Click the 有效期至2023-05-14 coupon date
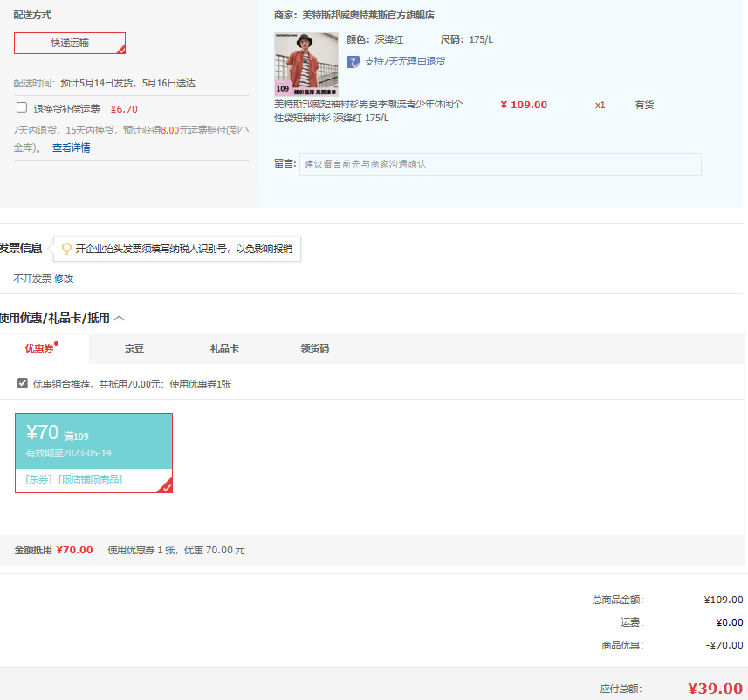 point(69,453)
